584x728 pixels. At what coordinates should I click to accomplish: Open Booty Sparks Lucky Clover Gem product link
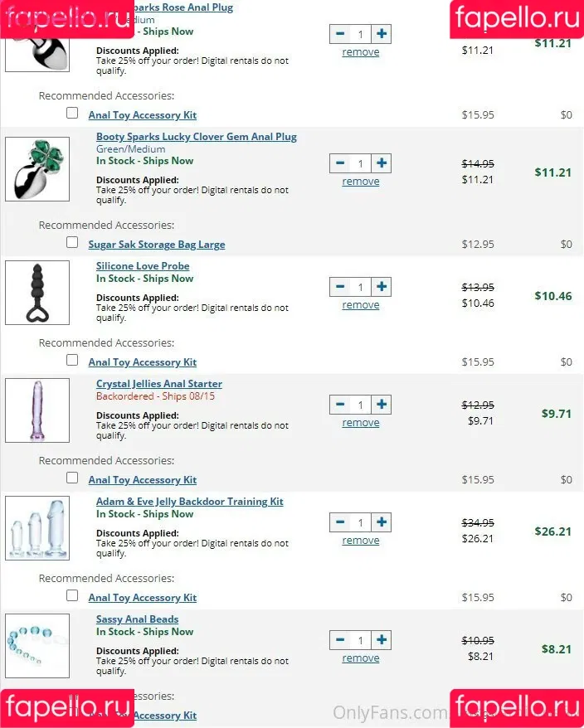point(196,137)
